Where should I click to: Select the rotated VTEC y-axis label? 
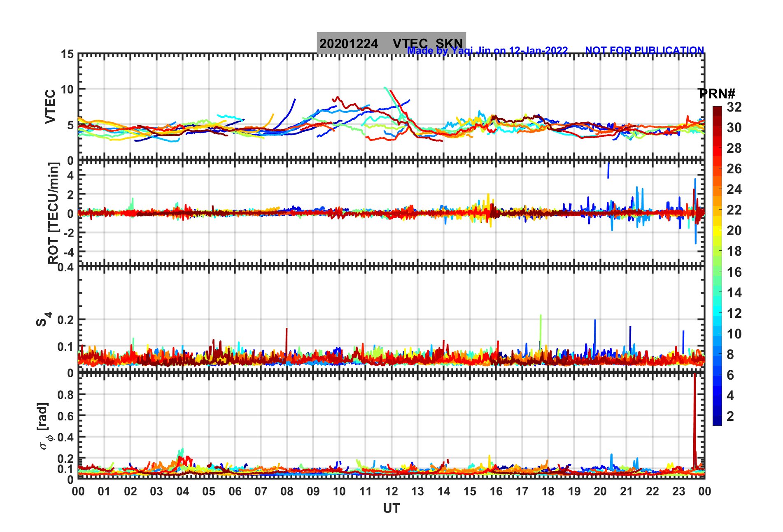50,106
